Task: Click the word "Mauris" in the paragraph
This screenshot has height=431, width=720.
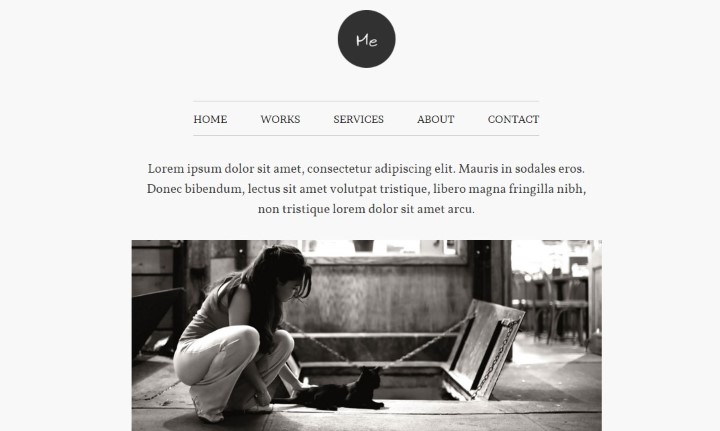Action: click(478, 169)
